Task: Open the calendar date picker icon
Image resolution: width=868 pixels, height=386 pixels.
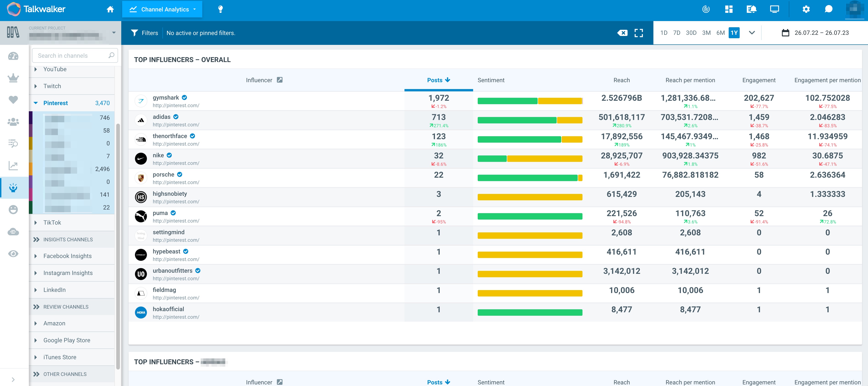Action: click(785, 33)
